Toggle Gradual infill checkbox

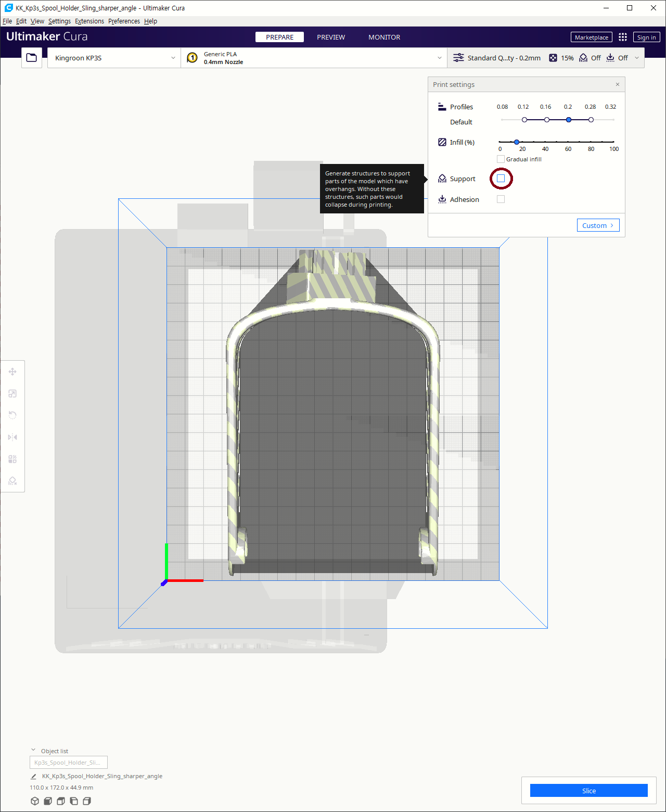(x=501, y=159)
